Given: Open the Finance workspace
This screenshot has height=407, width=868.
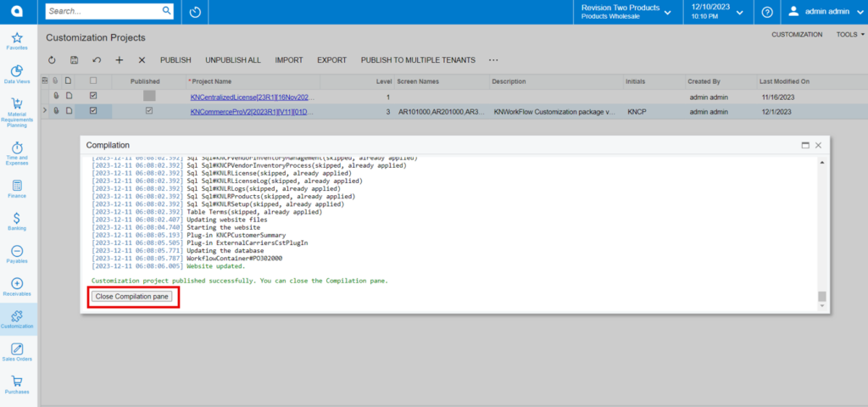Looking at the screenshot, I should coord(17,189).
